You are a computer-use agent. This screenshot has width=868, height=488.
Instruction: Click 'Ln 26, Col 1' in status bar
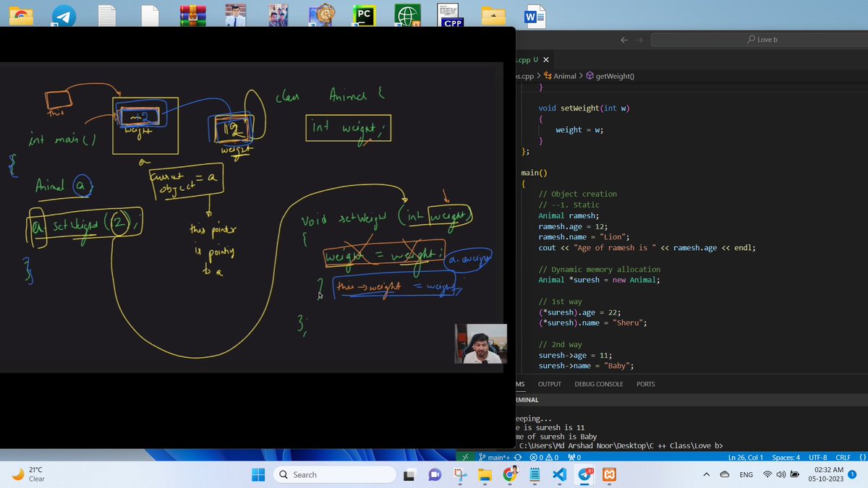(x=746, y=458)
